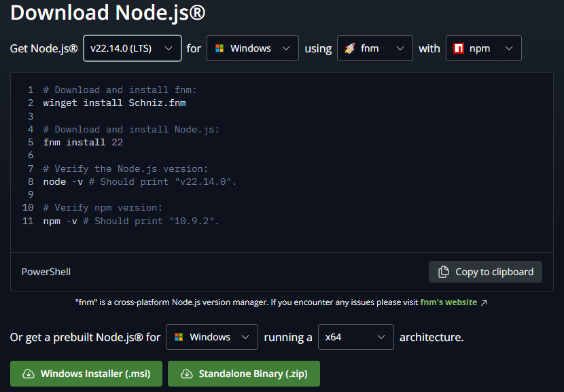The image size is (564, 392).
Task: Click the chevron in the x64 dropdown
Action: click(x=381, y=338)
